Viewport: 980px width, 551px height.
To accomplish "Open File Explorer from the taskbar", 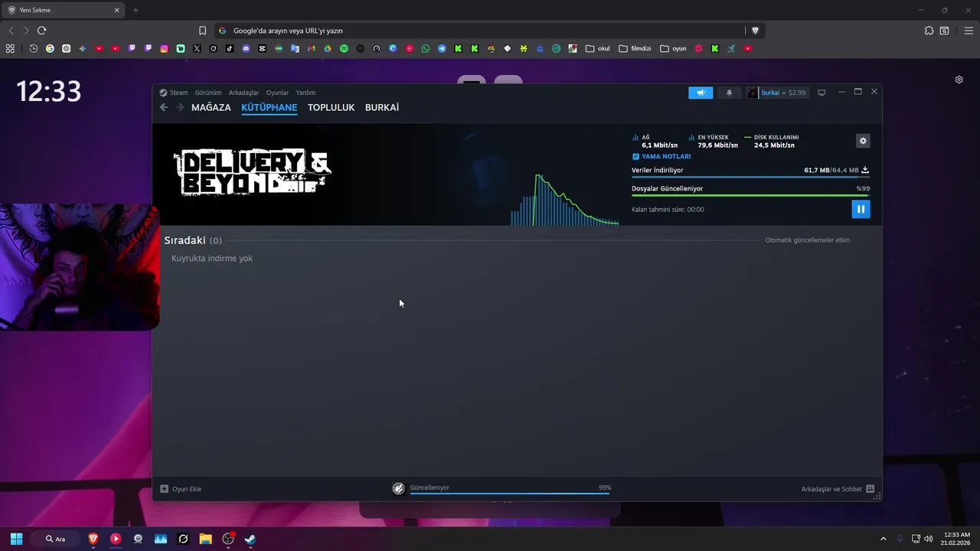I will tap(205, 539).
